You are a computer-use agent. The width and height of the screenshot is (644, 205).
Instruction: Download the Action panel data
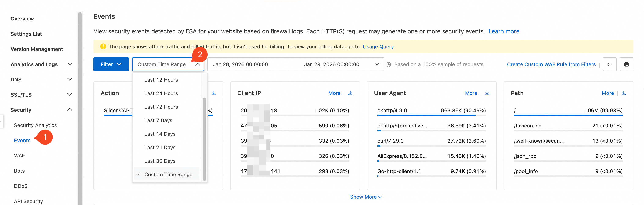[x=214, y=93]
